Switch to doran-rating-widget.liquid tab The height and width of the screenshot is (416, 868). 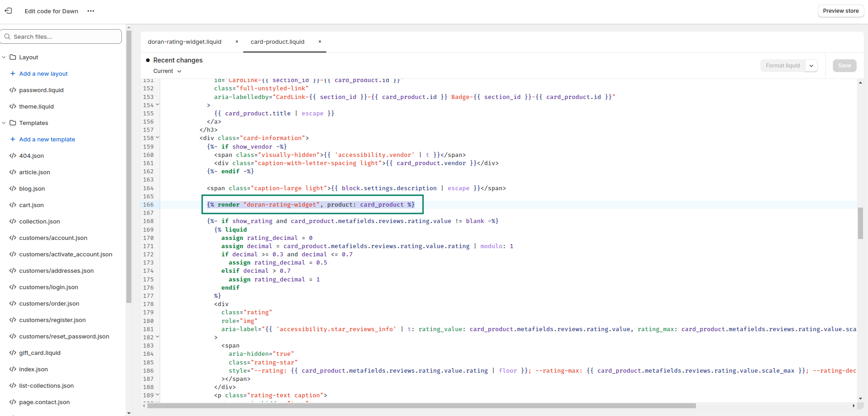184,42
